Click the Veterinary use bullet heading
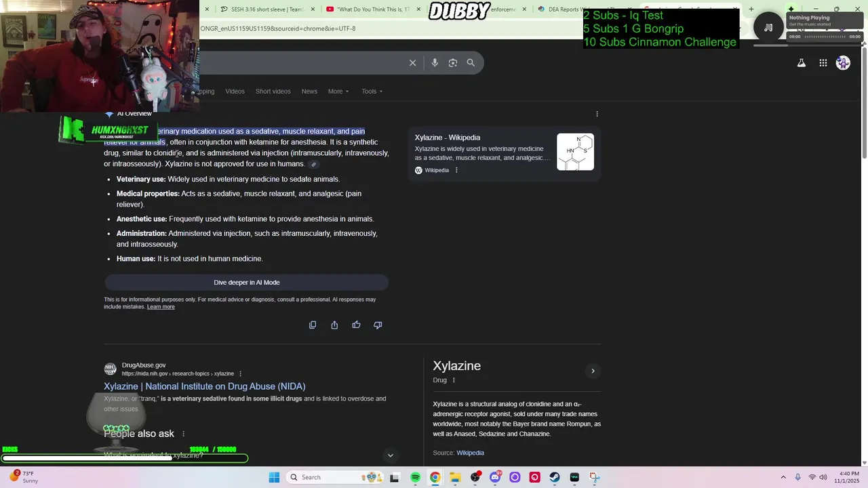868x488 pixels. (x=141, y=180)
